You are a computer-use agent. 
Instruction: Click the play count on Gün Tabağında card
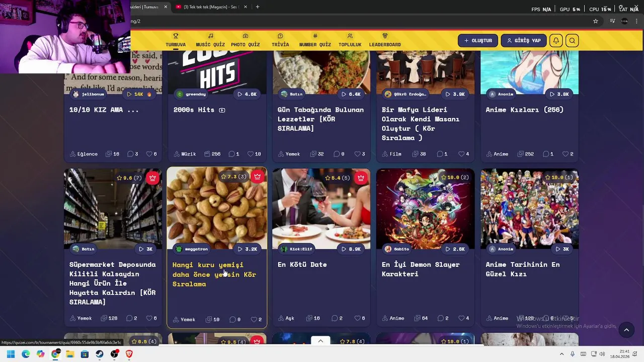click(x=351, y=94)
